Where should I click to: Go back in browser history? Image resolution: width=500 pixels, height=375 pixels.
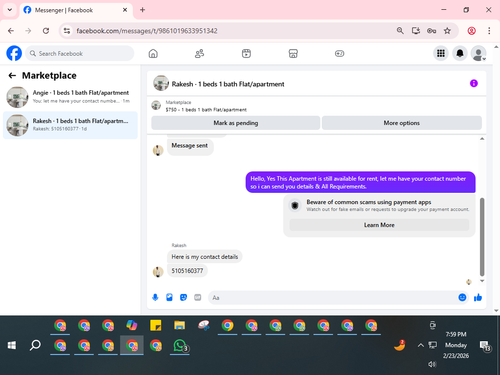pos(11,31)
